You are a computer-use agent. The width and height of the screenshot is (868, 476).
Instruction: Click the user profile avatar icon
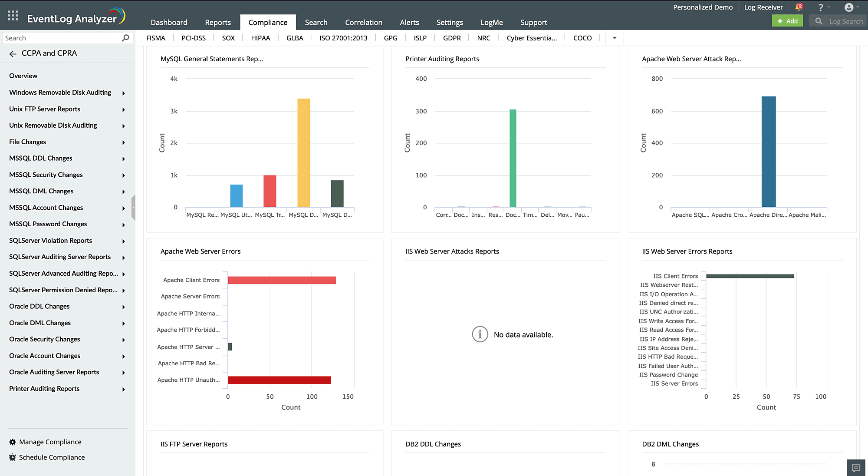(x=849, y=7)
